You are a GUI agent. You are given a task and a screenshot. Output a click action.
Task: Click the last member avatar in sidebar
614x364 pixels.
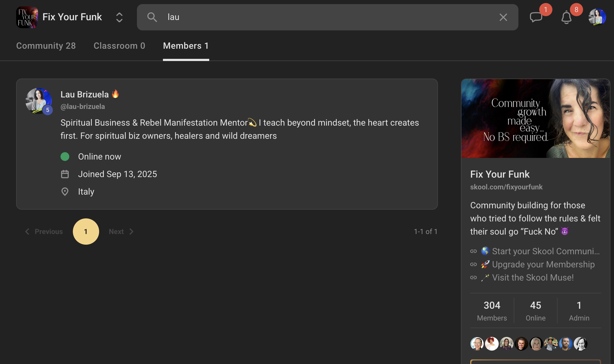(580, 344)
